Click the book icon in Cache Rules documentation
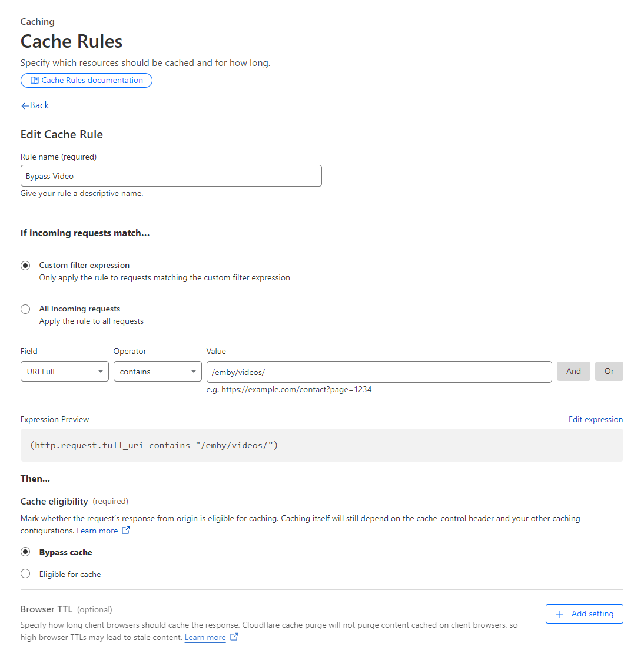Viewport: 644px width, 653px height. pos(35,81)
